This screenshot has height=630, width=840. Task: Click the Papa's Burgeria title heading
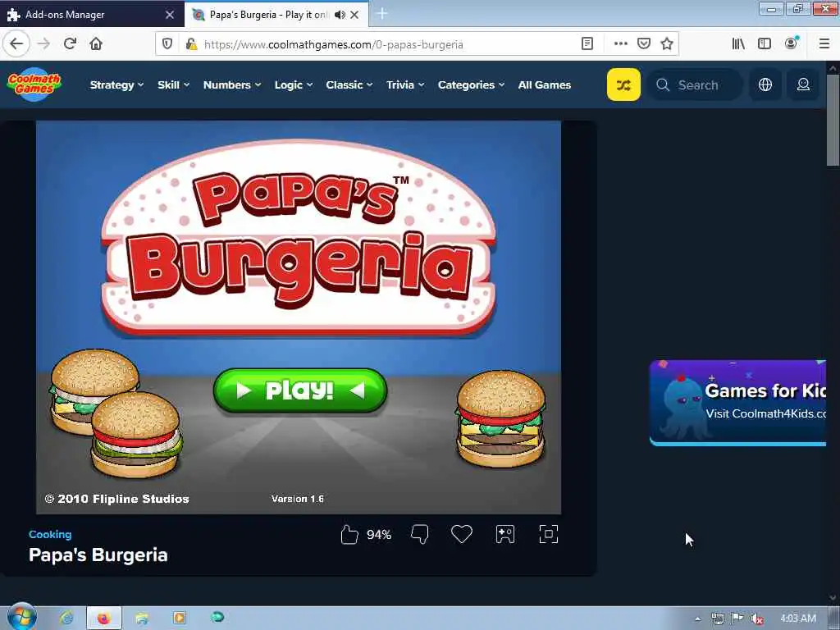click(x=98, y=555)
